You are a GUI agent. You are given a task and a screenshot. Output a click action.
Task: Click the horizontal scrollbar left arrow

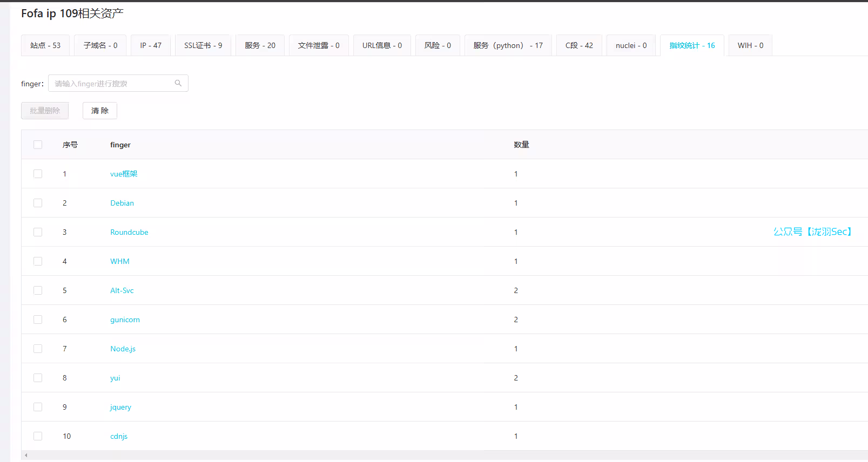click(26, 455)
